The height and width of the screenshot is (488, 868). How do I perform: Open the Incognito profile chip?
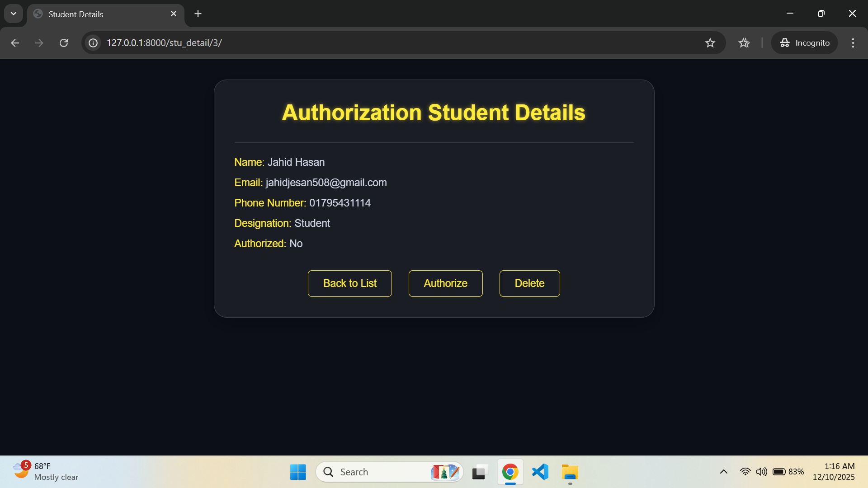tap(804, 43)
